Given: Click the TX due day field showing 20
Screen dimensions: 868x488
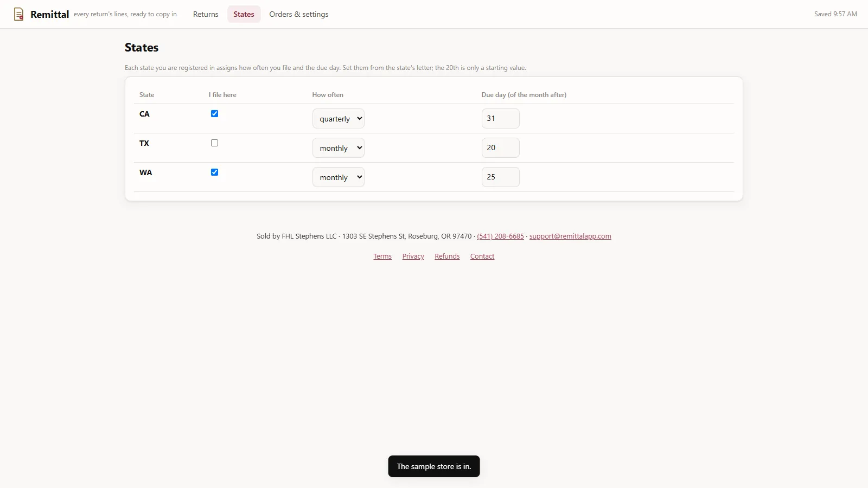Looking at the screenshot, I should coord(500,147).
